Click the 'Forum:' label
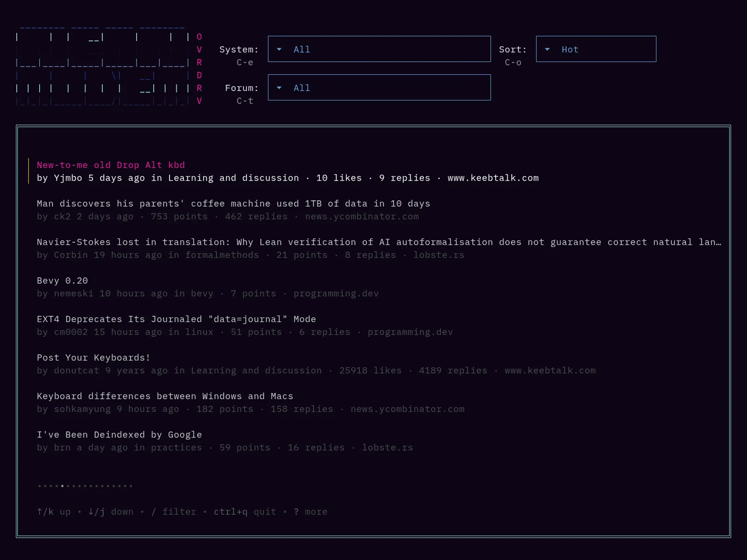 pyautogui.click(x=242, y=88)
